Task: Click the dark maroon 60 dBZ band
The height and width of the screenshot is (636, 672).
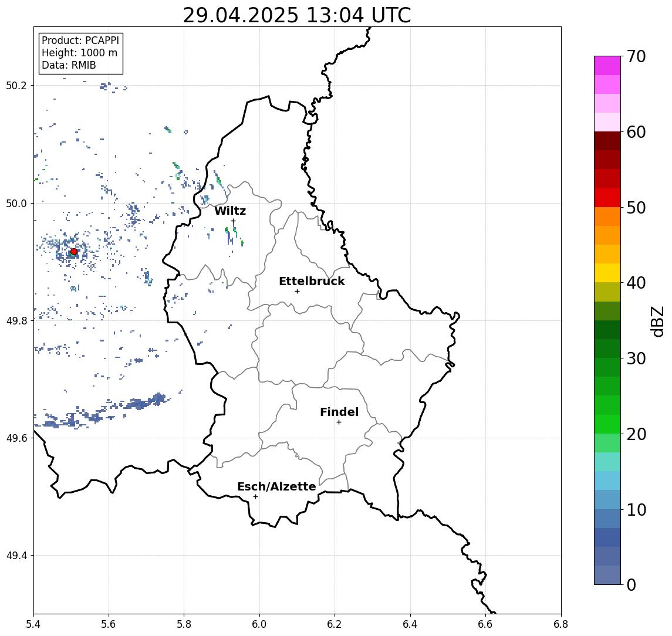Action: (607, 141)
